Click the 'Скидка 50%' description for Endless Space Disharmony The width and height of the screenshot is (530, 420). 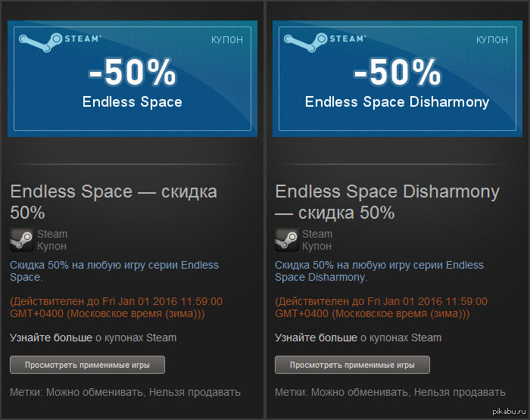pos(379,271)
